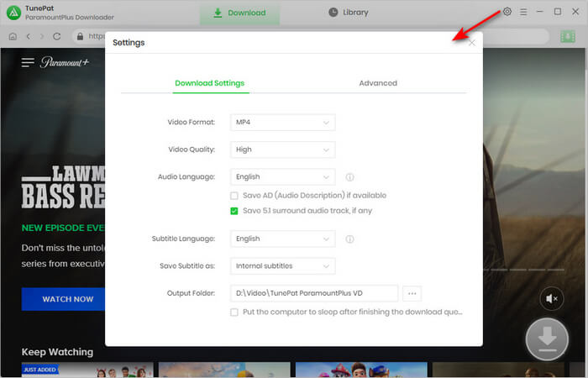Uncheck Save 5.1 surround audio track
Screen dimensions: 588x378
click(x=234, y=211)
